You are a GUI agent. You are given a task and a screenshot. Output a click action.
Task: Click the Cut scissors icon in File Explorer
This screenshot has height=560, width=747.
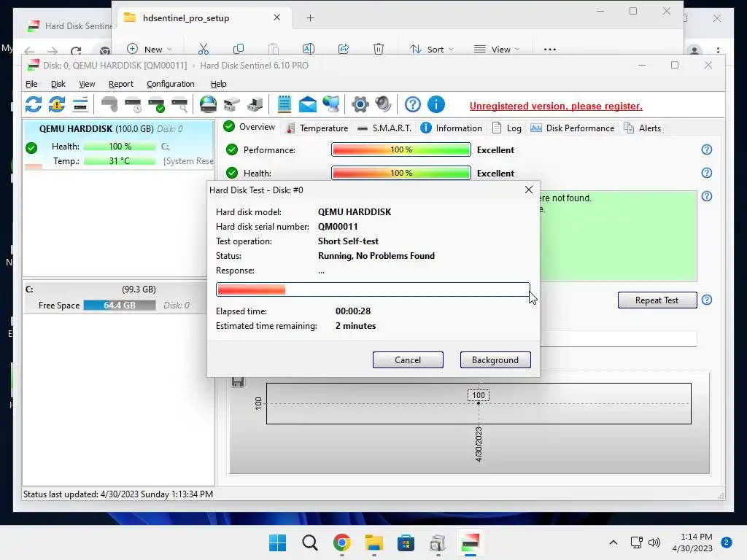(204, 49)
